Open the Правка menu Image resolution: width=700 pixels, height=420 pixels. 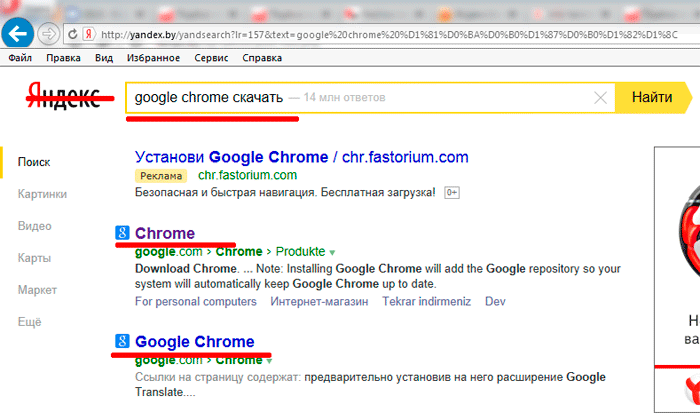63,58
